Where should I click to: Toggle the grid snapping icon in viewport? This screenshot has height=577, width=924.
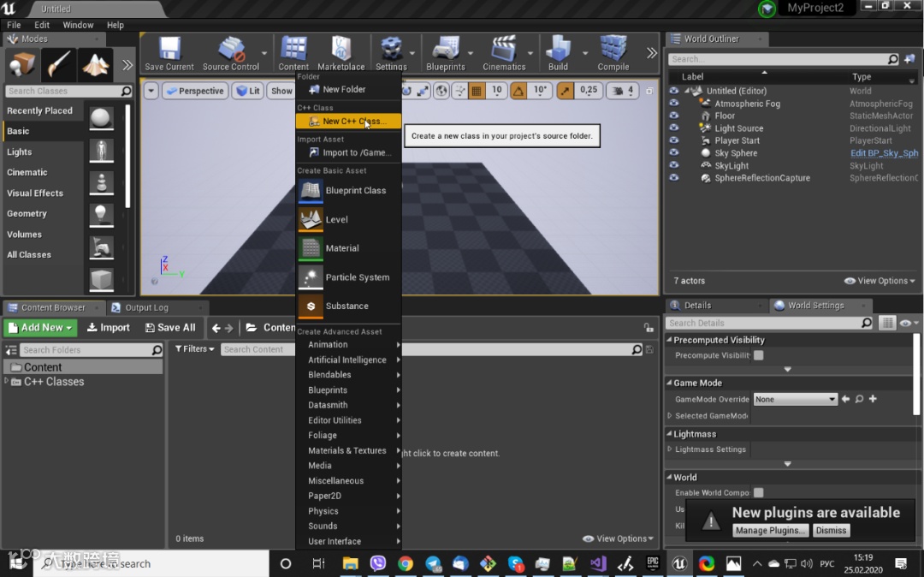pos(477,91)
